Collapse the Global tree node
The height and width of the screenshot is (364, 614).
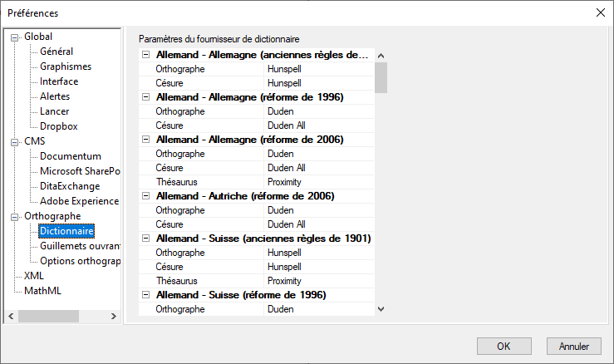(x=14, y=37)
